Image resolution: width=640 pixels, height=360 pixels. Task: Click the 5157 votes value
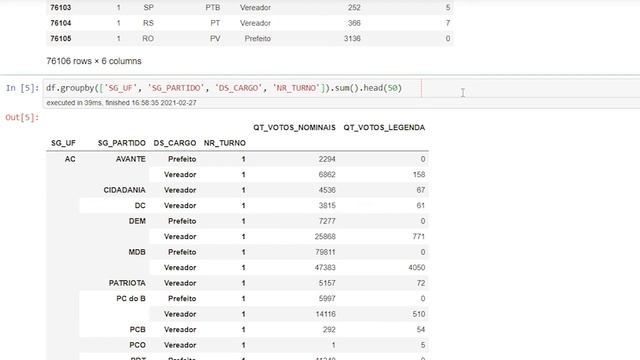coord(327,283)
